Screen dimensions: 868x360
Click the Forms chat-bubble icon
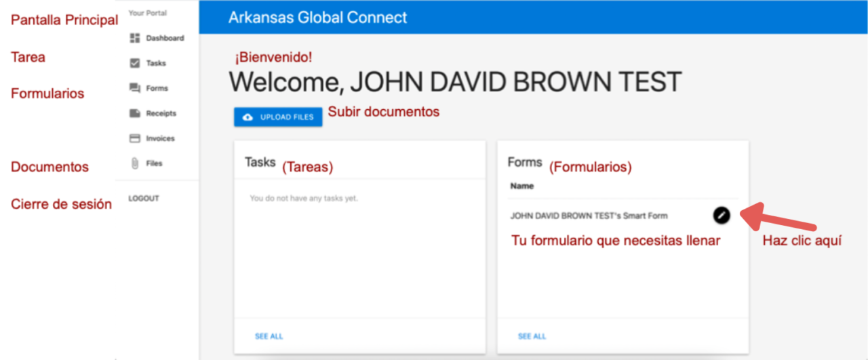click(x=134, y=88)
